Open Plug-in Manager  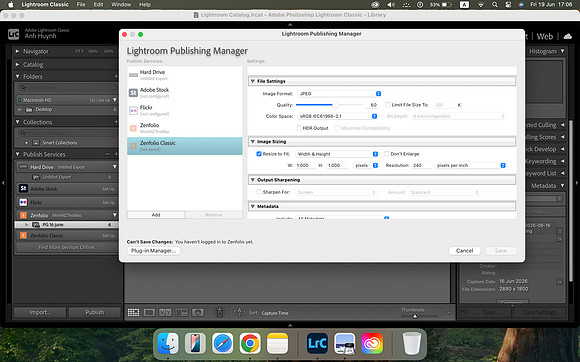153,251
